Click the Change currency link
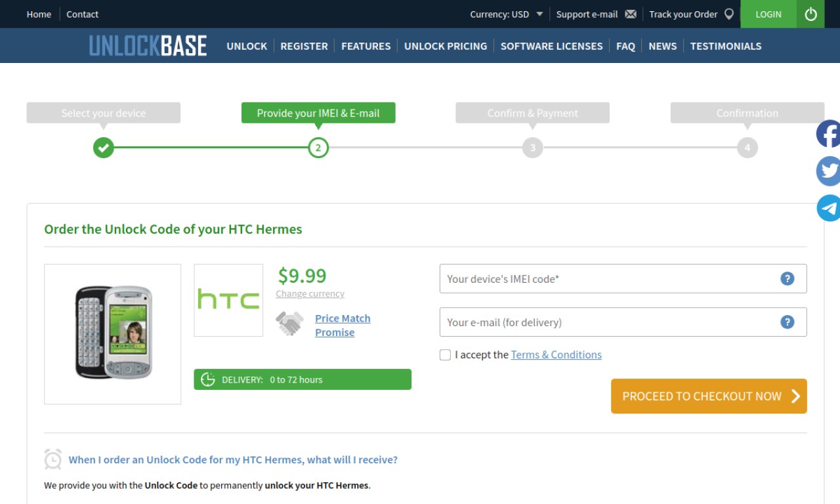 (x=310, y=293)
